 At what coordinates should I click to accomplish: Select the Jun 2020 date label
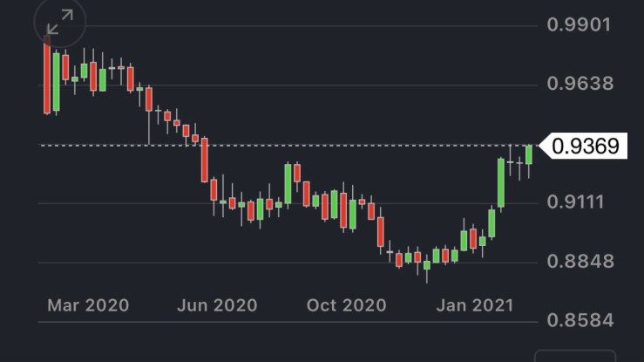[x=216, y=305]
